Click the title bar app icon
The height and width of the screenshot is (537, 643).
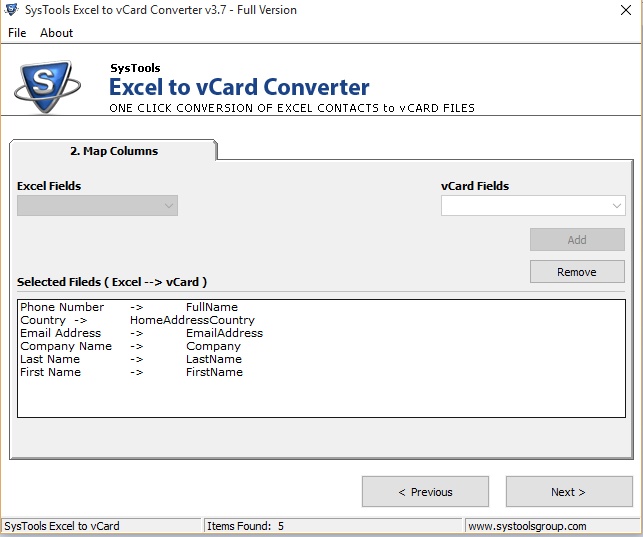(x=11, y=9)
